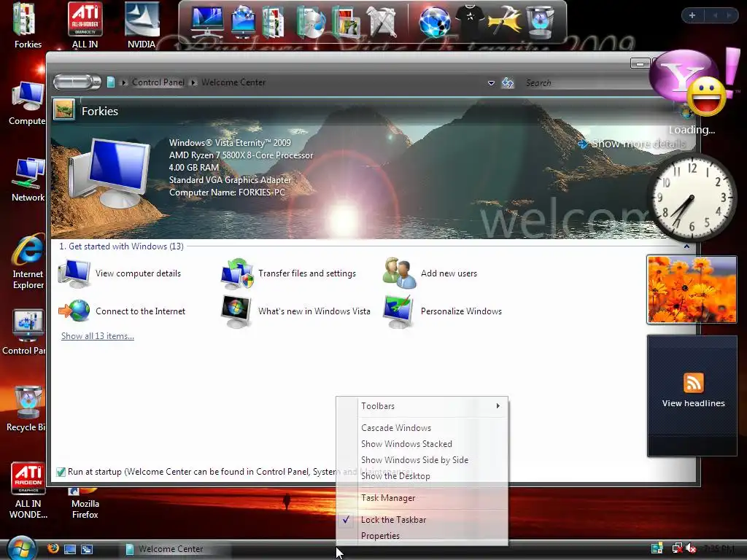Select What's new in Windows Vista item

296,311
